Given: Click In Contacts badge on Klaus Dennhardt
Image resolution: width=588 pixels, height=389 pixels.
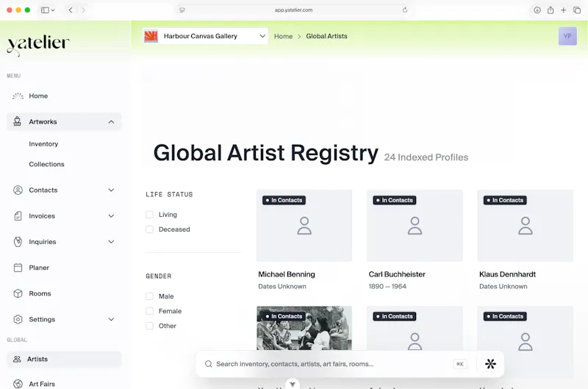Looking at the screenshot, I should pos(505,200).
